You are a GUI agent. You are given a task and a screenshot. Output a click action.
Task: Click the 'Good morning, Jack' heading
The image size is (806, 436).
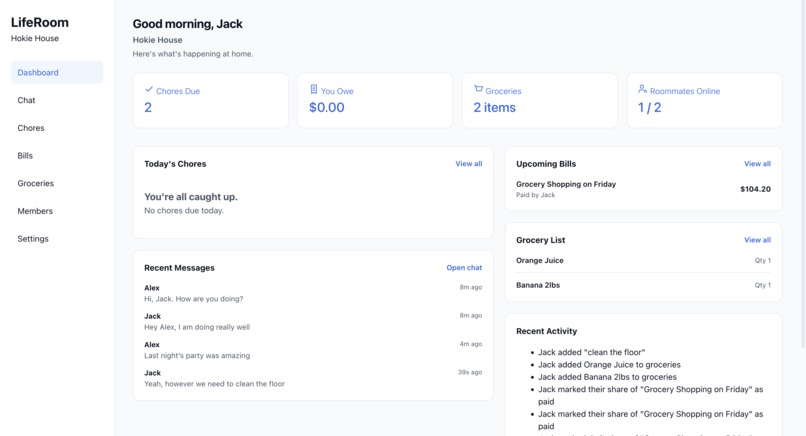[x=188, y=24]
